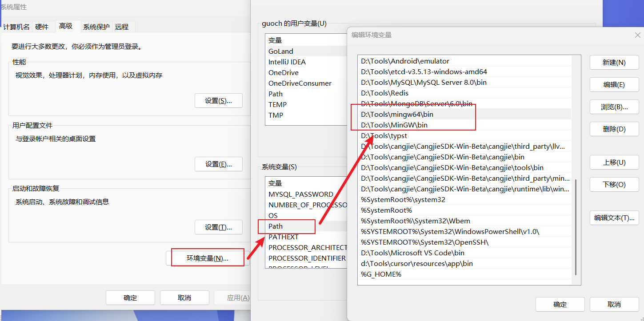Open the 远程 tab

coord(122,27)
